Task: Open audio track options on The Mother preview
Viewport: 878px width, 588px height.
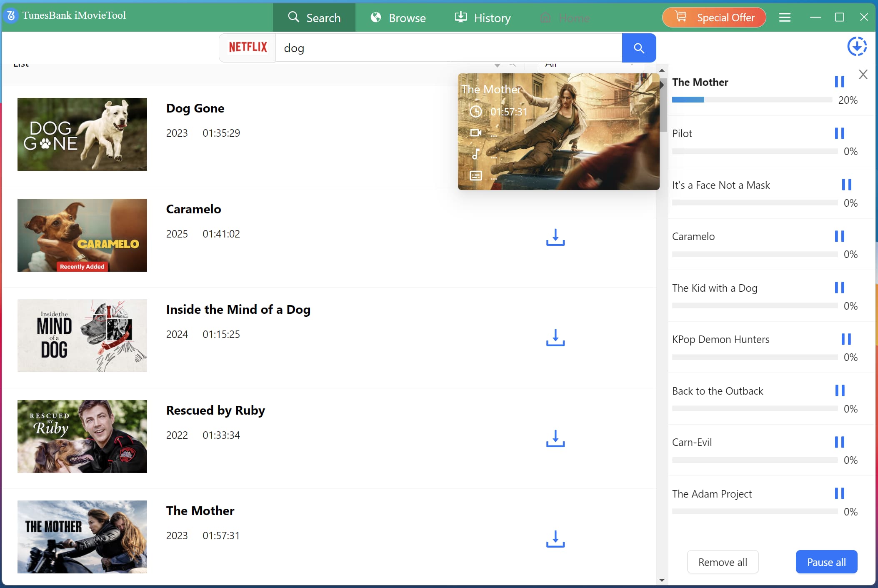Action: pos(476,155)
